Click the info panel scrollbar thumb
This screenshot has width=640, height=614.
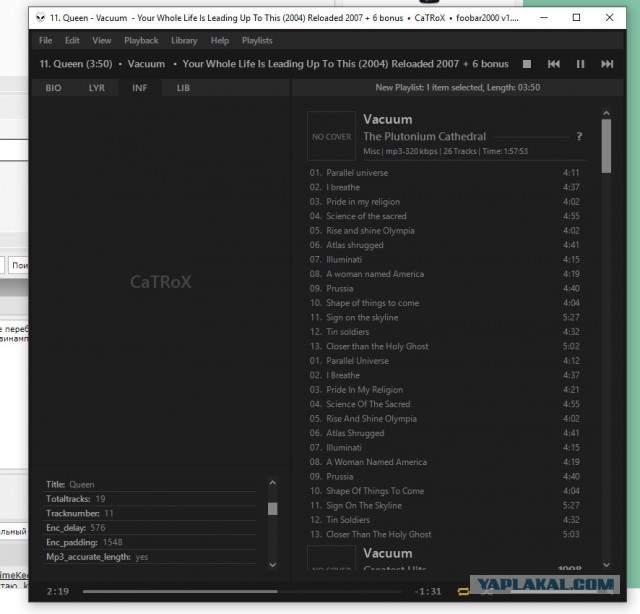(273, 509)
